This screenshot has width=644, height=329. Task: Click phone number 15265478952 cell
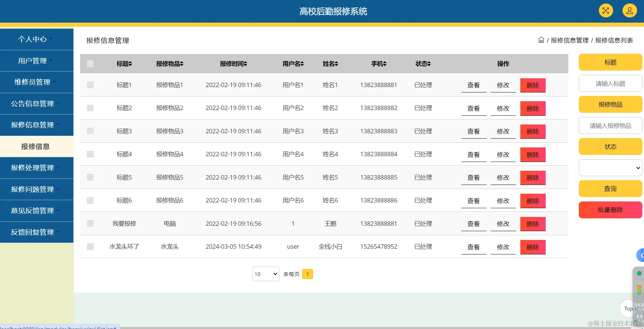tap(378, 247)
